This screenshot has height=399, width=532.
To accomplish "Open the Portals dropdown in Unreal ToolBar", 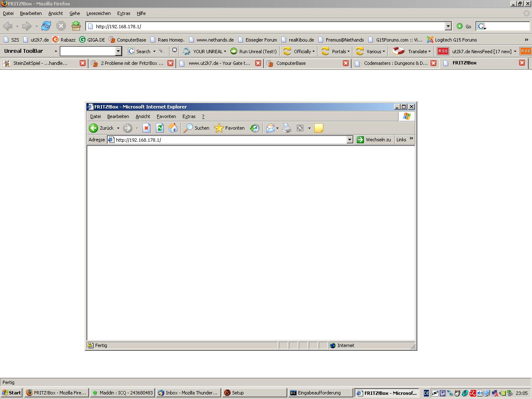I will (x=335, y=51).
